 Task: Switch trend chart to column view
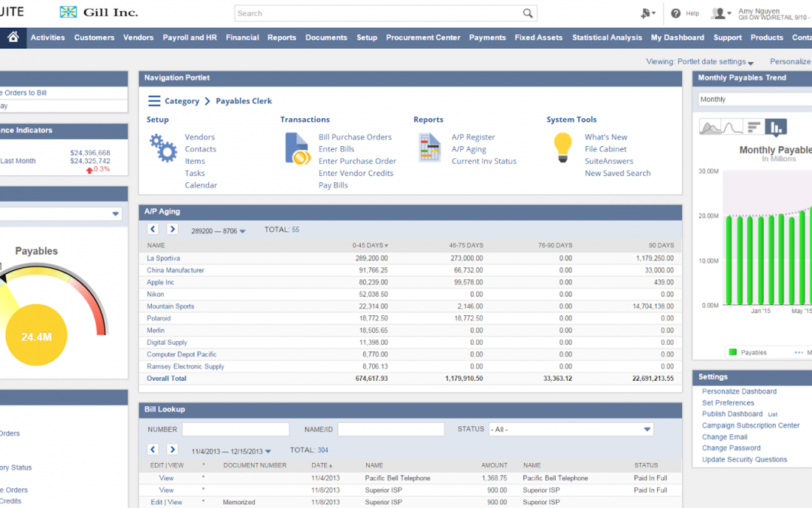click(776, 127)
